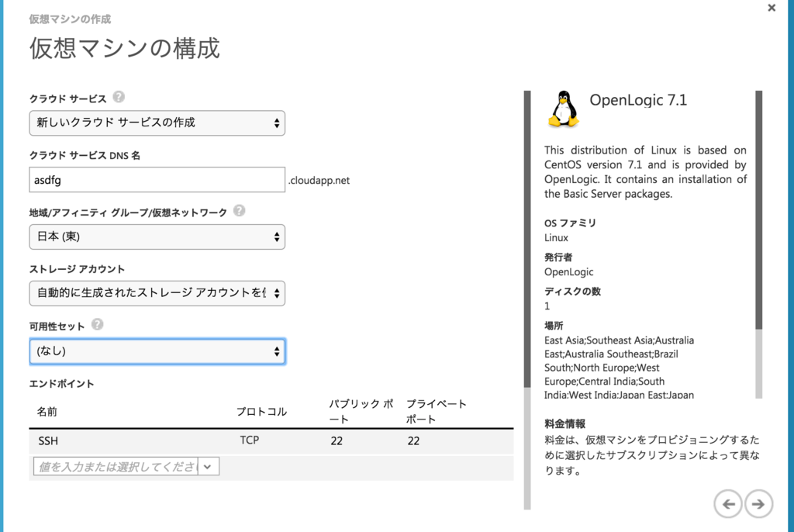Open the ストレージ アカウント dropdown
794x532 pixels.
157,293
